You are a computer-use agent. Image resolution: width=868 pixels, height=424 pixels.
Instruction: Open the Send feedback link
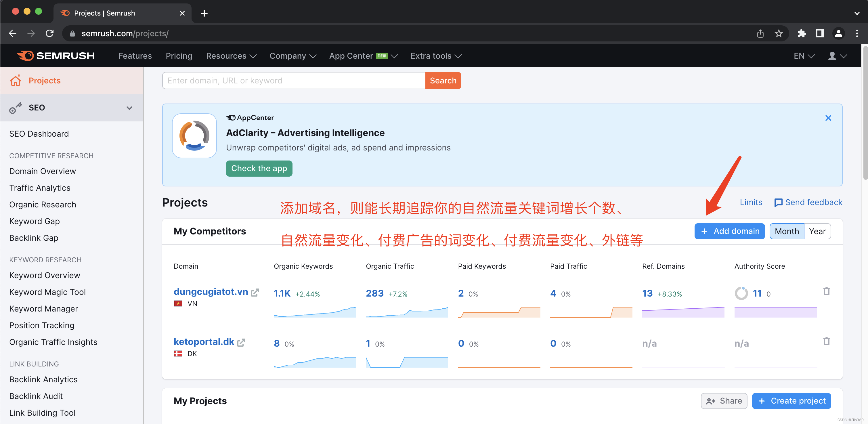[813, 202]
